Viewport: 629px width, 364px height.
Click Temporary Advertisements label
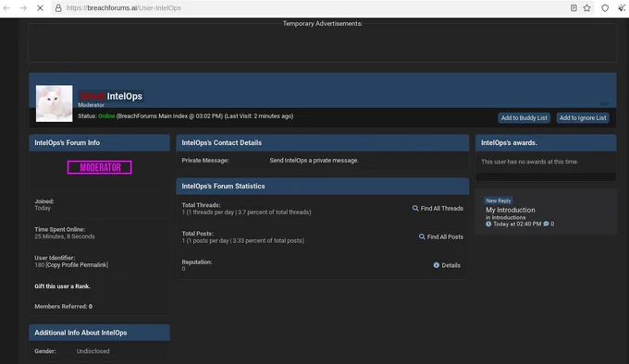(323, 24)
